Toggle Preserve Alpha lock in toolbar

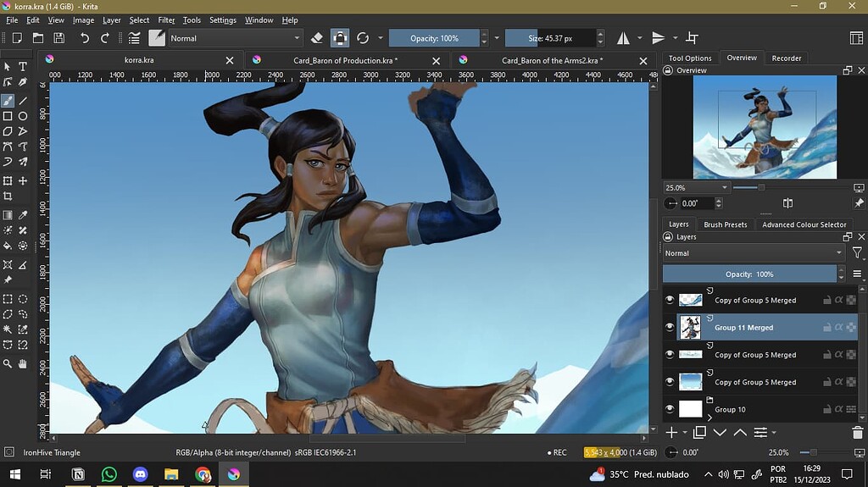click(x=340, y=38)
